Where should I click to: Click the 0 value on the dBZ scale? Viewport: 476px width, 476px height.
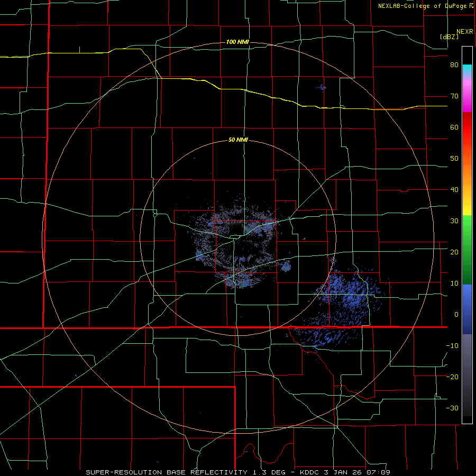tap(456, 315)
